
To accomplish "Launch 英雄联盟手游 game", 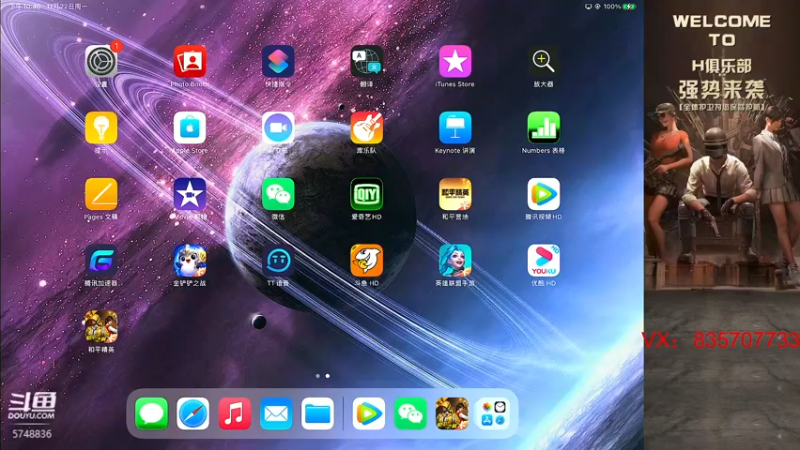I will (x=455, y=260).
